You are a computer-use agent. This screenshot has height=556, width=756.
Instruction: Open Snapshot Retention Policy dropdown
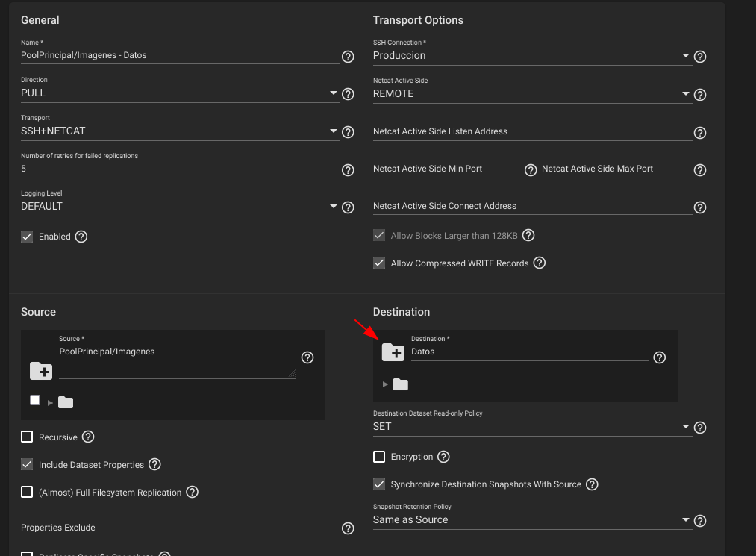(532, 520)
